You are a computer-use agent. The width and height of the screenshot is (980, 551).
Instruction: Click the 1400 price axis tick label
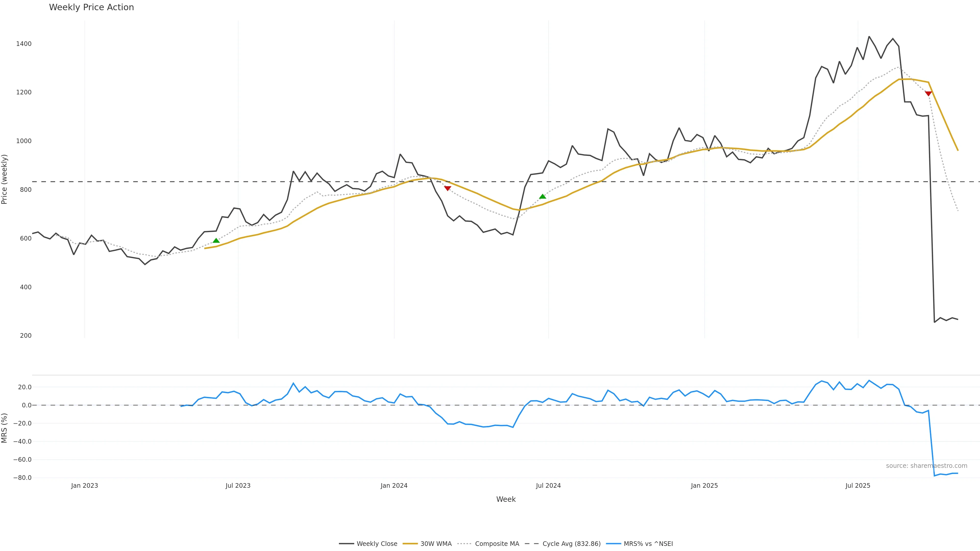click(x=23, y=44)
